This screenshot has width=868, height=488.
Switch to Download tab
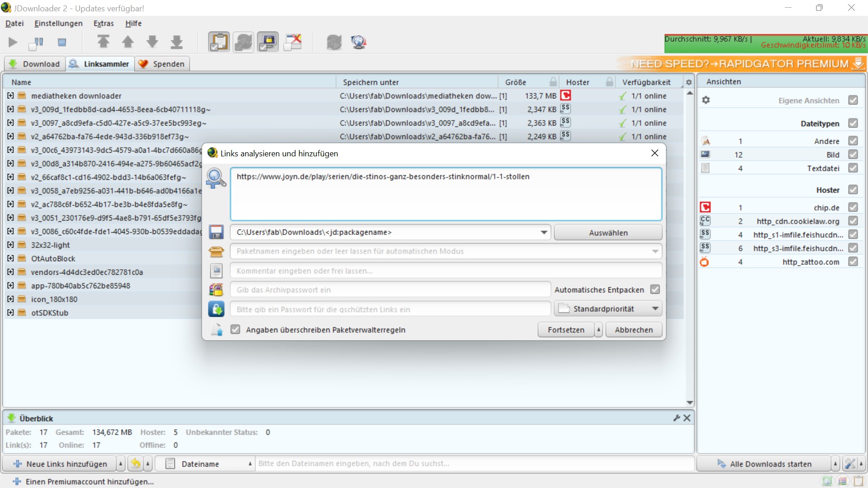click(x=34, y=64)
